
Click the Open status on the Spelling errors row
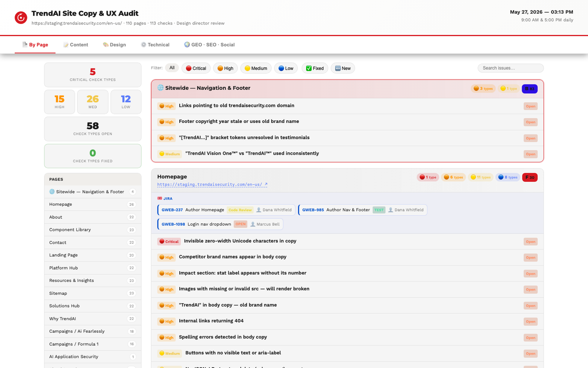(x=530, y=337)
